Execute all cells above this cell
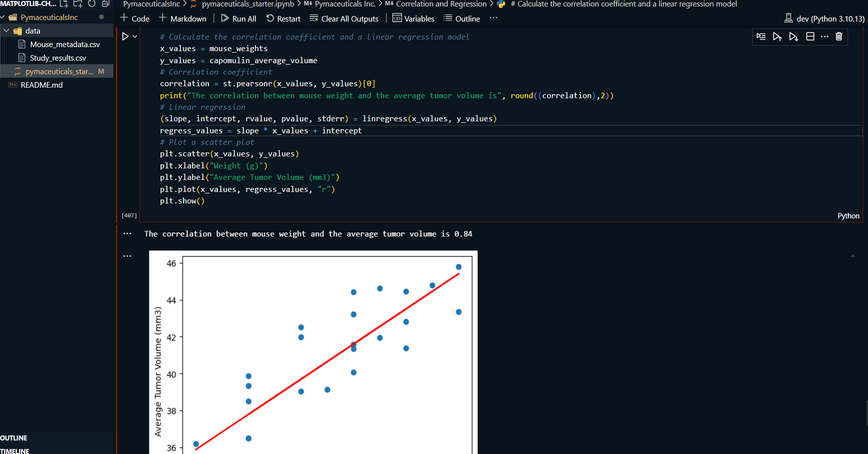This screenshot has width=868, height=454. pyautogui.click(x=777, y=37)
